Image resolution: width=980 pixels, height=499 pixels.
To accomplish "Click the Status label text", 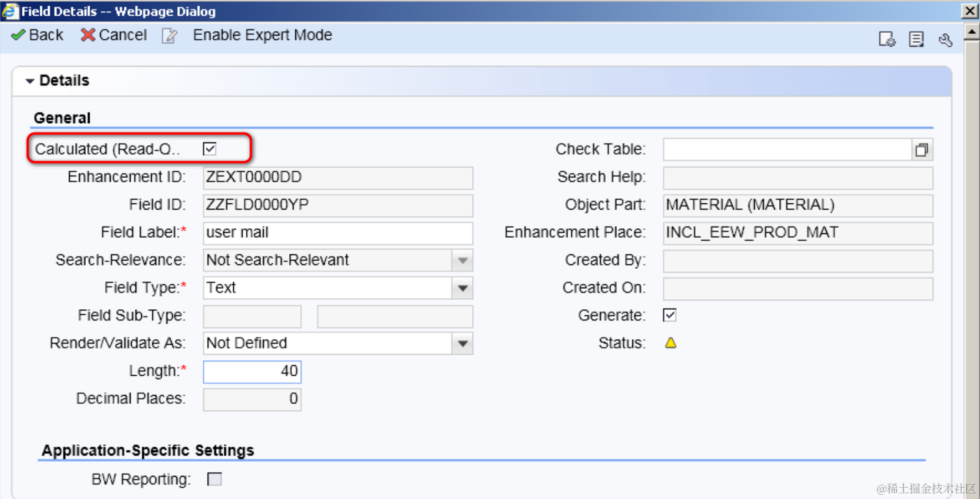I will coord(621,343).
